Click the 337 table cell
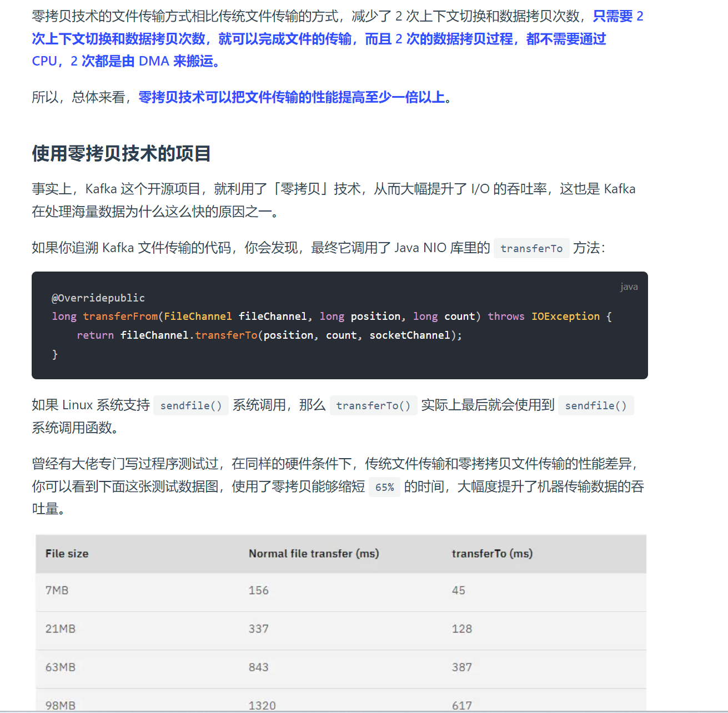 [x=258, y=629]
